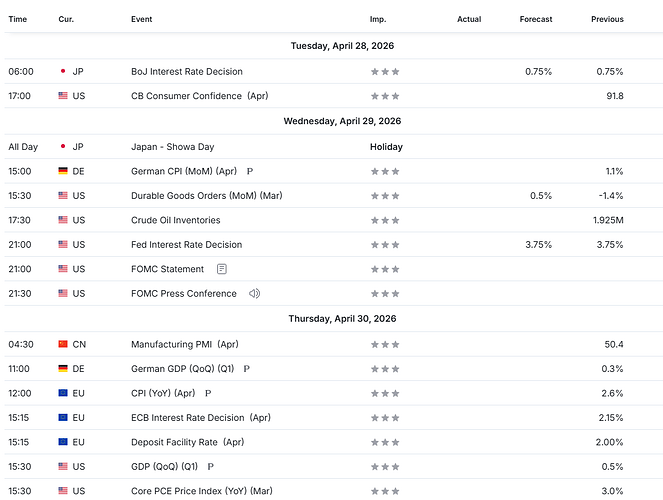
Task: Click the Japan flag beside BoJ Interest Rate Decision
Action: [x=63, y=71]
